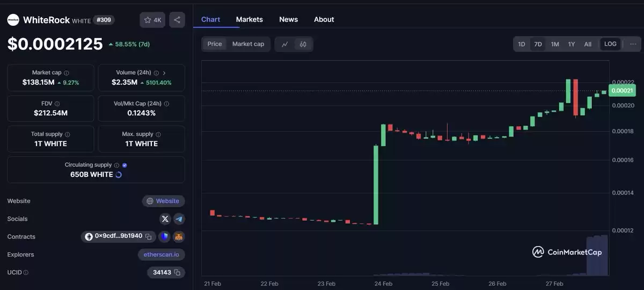Click the tall red 27 Feb candlestick
The height and width of the screenshot is (290, 644).
pos(575,97)
